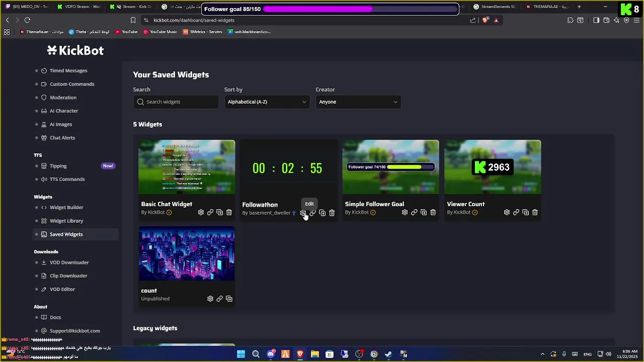
Task: Switch to the StreamElements browser tab
Action: pos(494,7)
